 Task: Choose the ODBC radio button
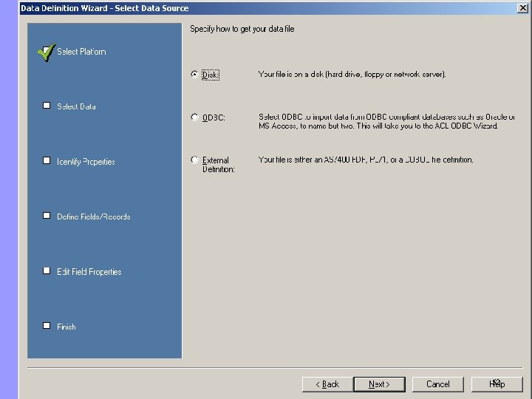(x=195, y=117)
